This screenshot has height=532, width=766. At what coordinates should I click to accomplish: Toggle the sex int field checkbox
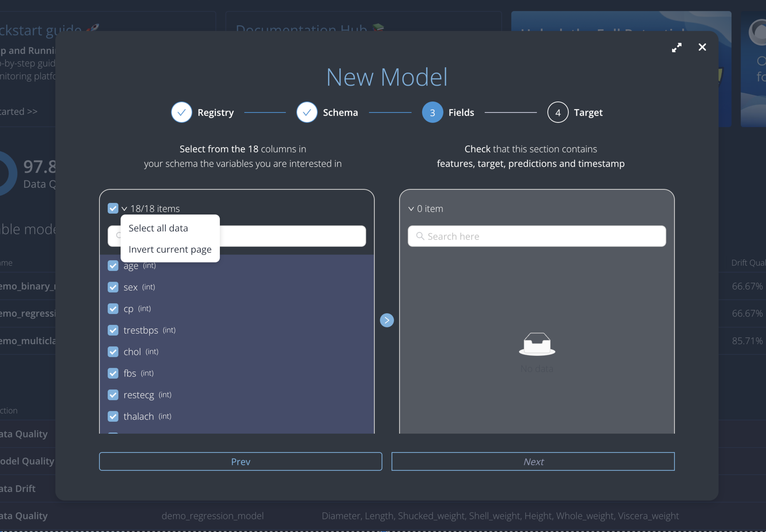pos(114,287)
